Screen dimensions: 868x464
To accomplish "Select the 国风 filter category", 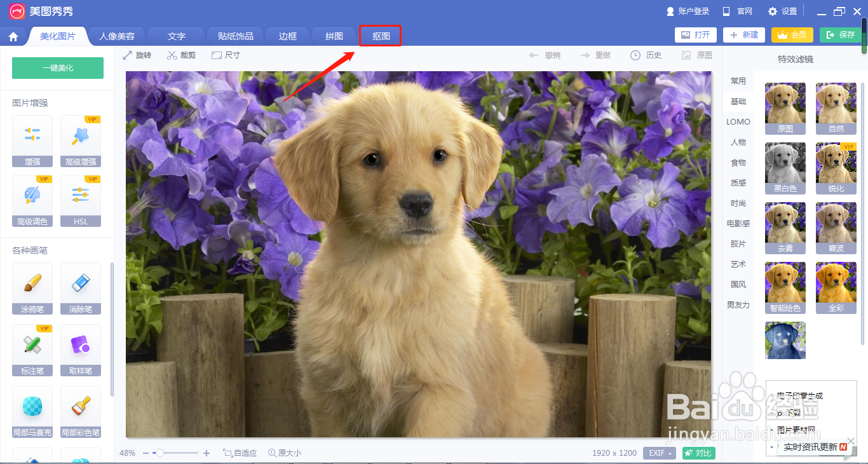I will pos(738,285).
